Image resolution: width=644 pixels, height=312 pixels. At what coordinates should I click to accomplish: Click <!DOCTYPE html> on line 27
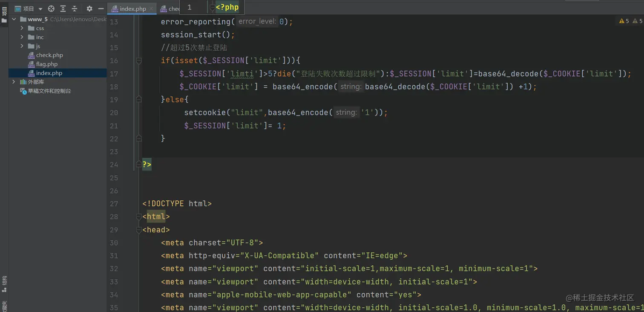177,204
